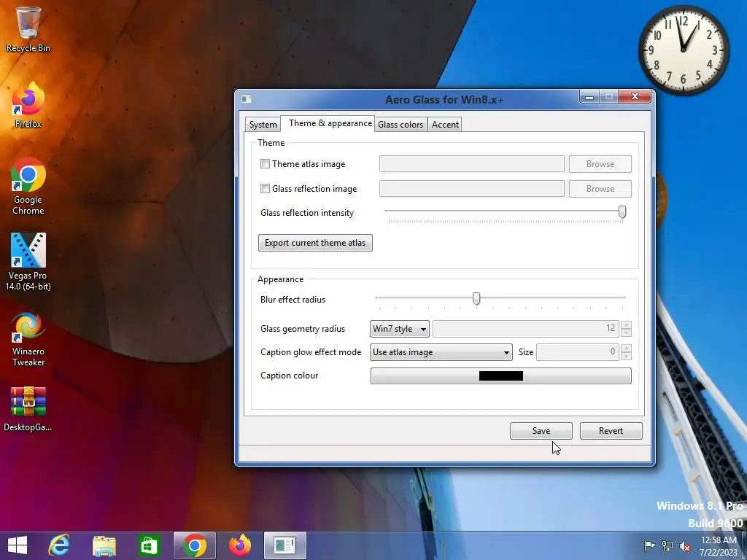The width and height of the screenshot is (747, 560).
Task: Open the Action Center flag tray icon
Action: pyautogui.click(x=649, y=546)
